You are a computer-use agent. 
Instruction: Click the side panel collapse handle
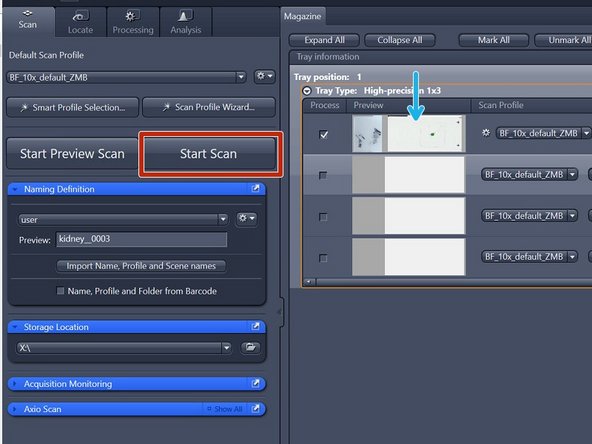pos(280,311)
